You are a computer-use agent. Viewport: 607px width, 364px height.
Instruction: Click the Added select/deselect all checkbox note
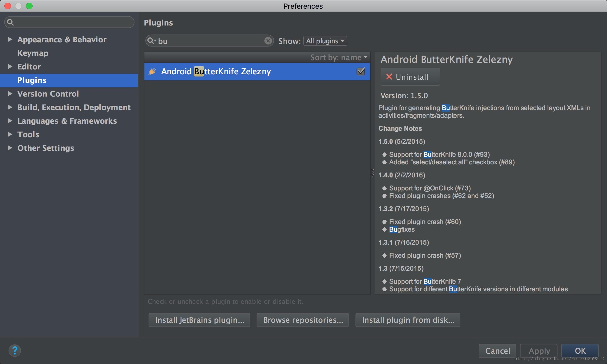pyautogui.click(x=452, y=162)
